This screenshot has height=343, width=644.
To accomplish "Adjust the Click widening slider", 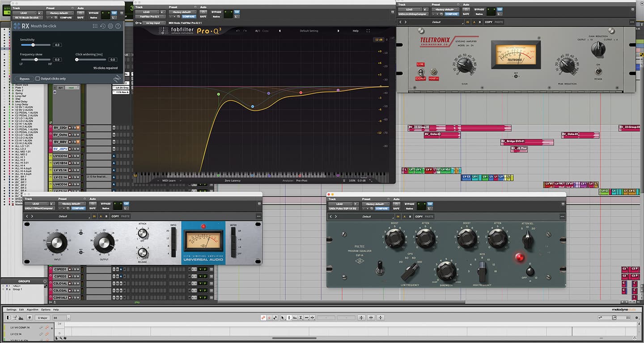I will pos(76,60).
